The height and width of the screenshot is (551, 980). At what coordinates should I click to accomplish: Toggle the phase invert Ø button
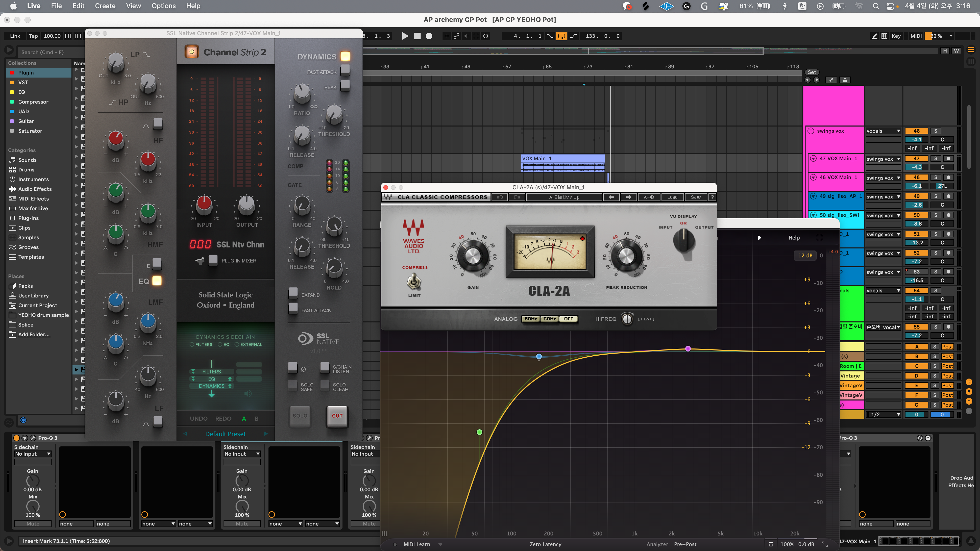tap(292, 367)
